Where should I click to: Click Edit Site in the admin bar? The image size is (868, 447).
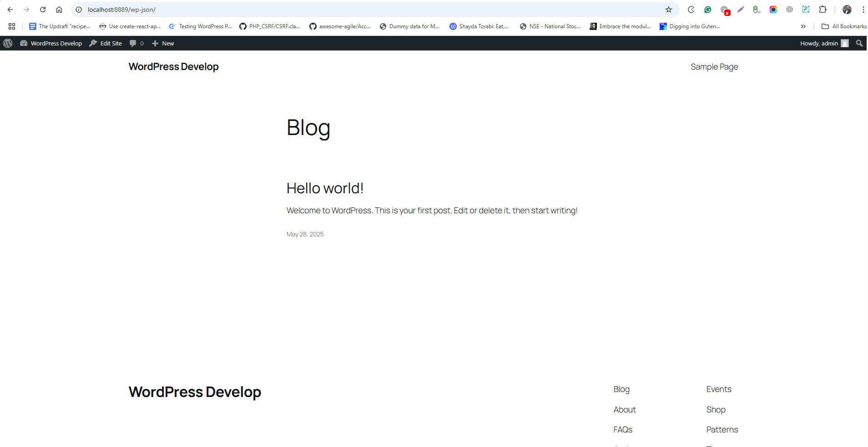coord(106,43)
